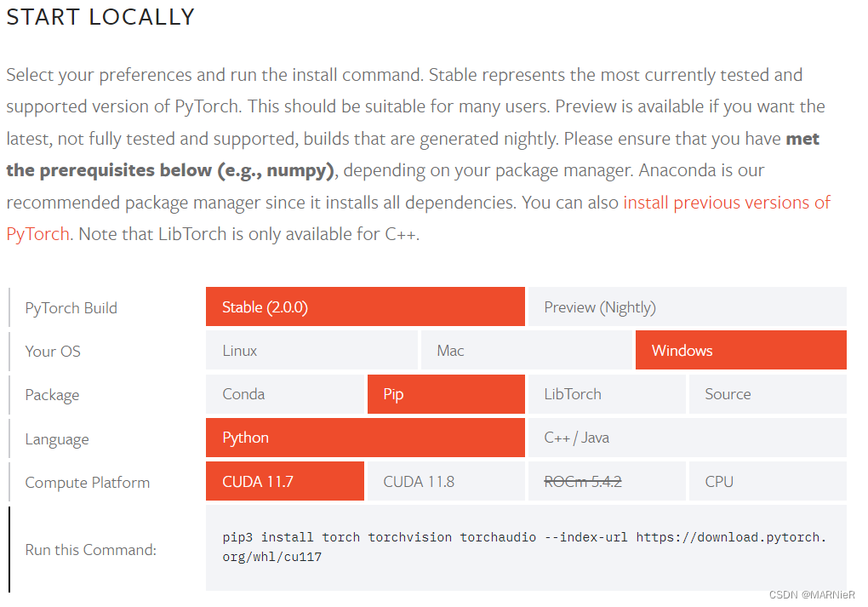The image size is (868, 607).
Task: Select the Windows OS option
Action: pos(740,351)
